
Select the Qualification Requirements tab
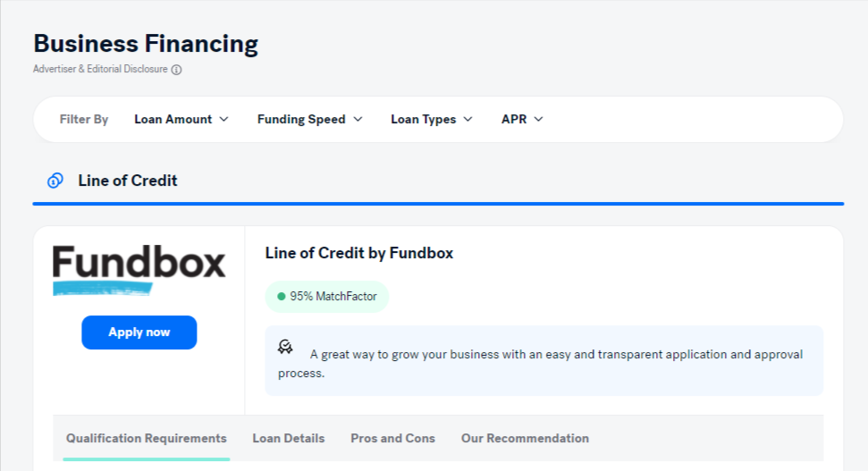[147, 438]
